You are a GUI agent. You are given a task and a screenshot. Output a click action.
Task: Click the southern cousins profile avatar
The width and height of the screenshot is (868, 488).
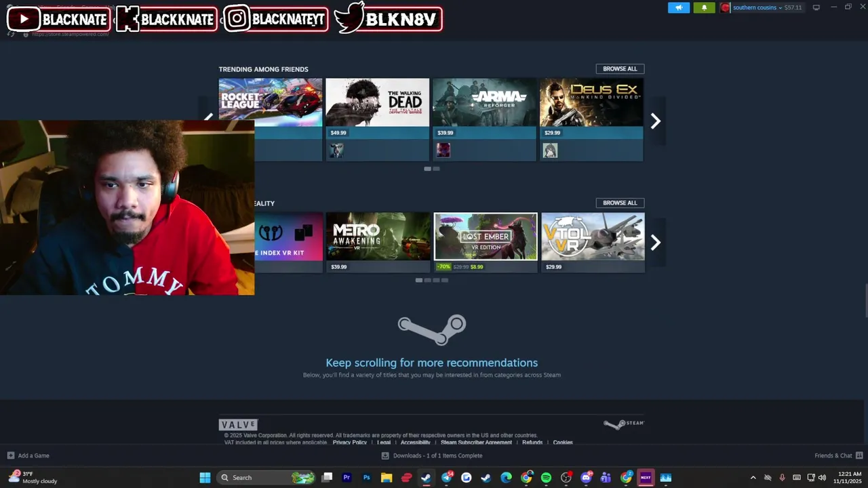pos(726,7)
